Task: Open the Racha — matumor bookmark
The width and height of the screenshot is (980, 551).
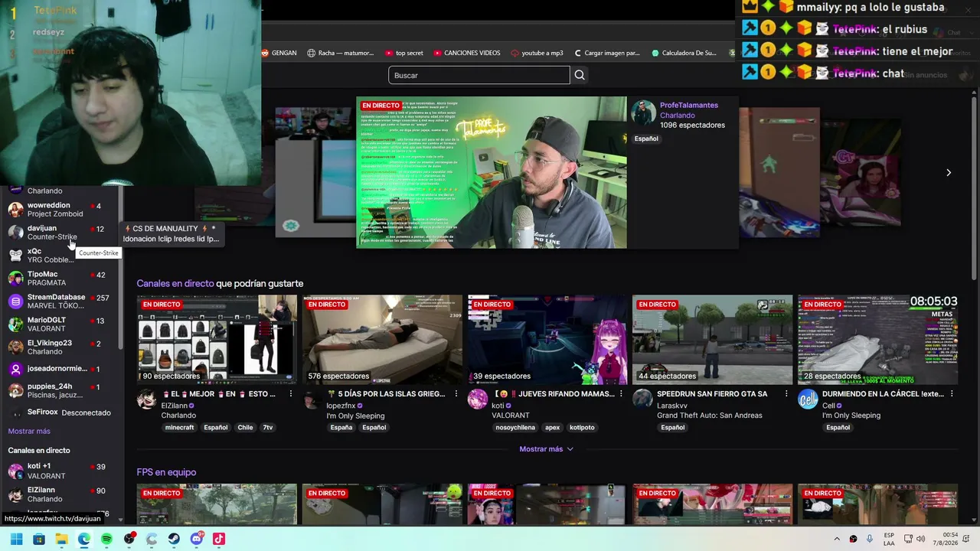Action: pyautogui.click(x=341, y=53)
